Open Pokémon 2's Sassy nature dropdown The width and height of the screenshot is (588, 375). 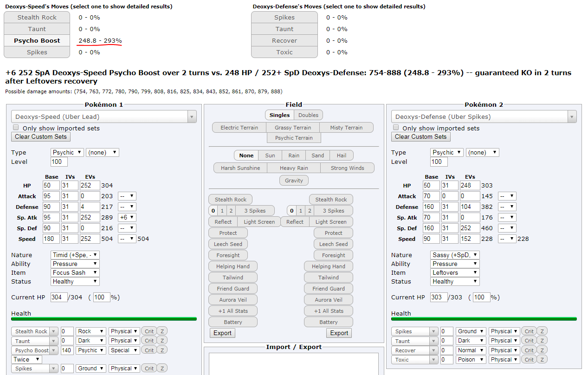pos(455,255)
